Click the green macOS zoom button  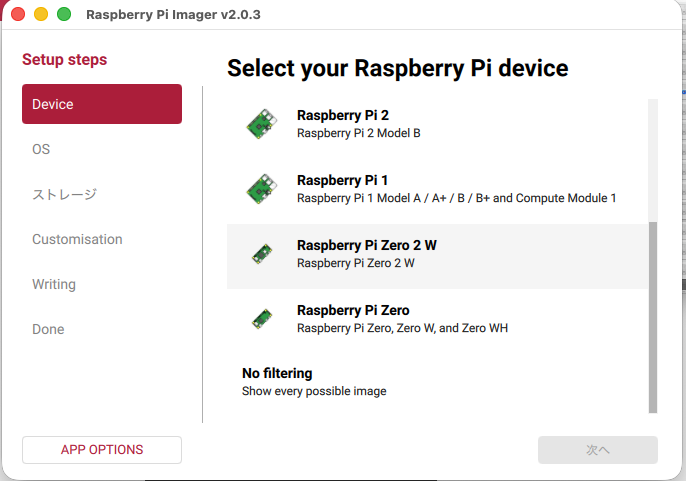(64, 15)
